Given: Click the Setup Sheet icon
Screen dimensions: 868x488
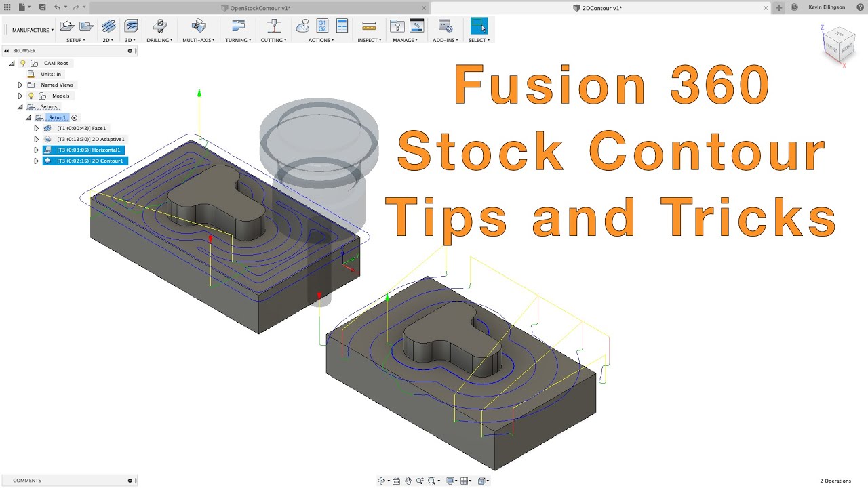Looking at the screenshot, I should coord(342,26).
